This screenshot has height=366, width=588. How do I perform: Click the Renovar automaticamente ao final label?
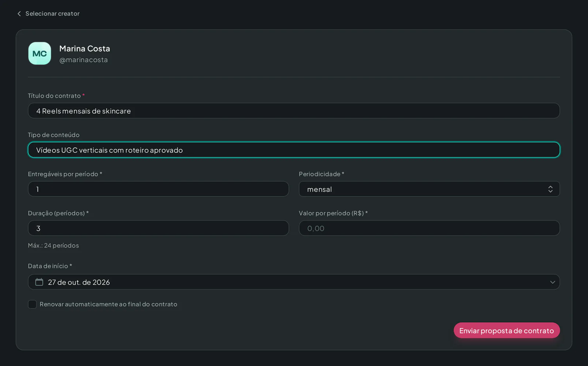coord(108,304)
